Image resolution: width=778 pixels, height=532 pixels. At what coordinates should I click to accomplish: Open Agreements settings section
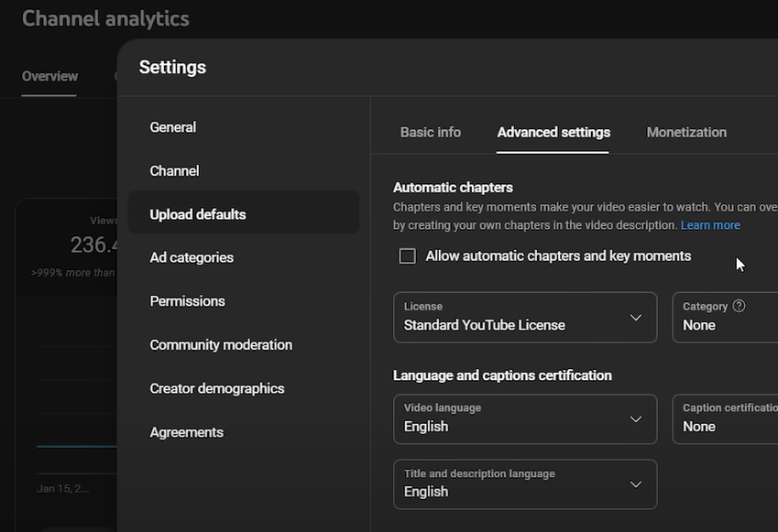coord(187,432)
